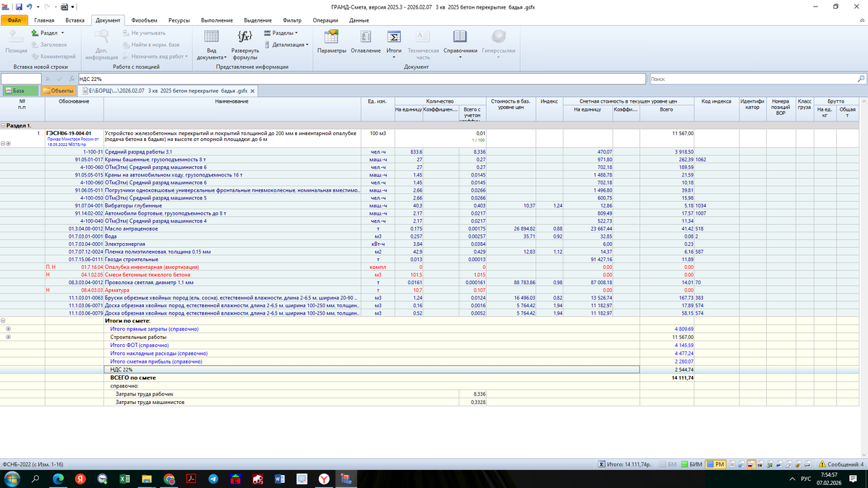Open the Справочники reference books menu
The height and width of the screenshot is (488, 868).
[x=460, y=45]
